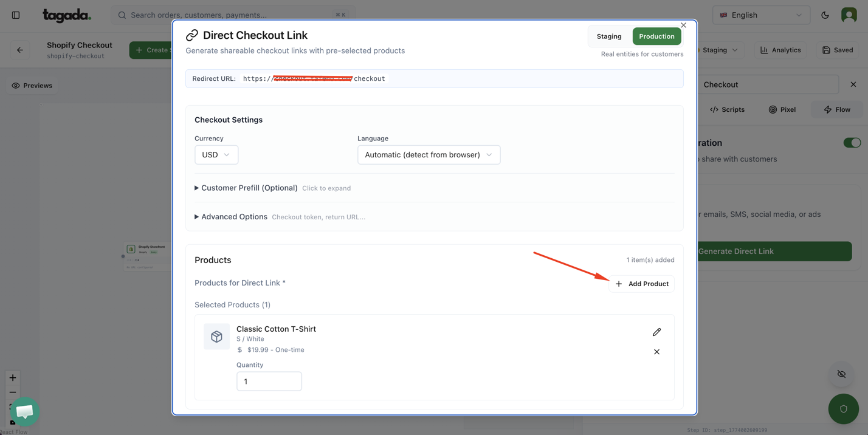Zoom in on the flow canvas
The image size is (868, 435).
pos(13,378)
